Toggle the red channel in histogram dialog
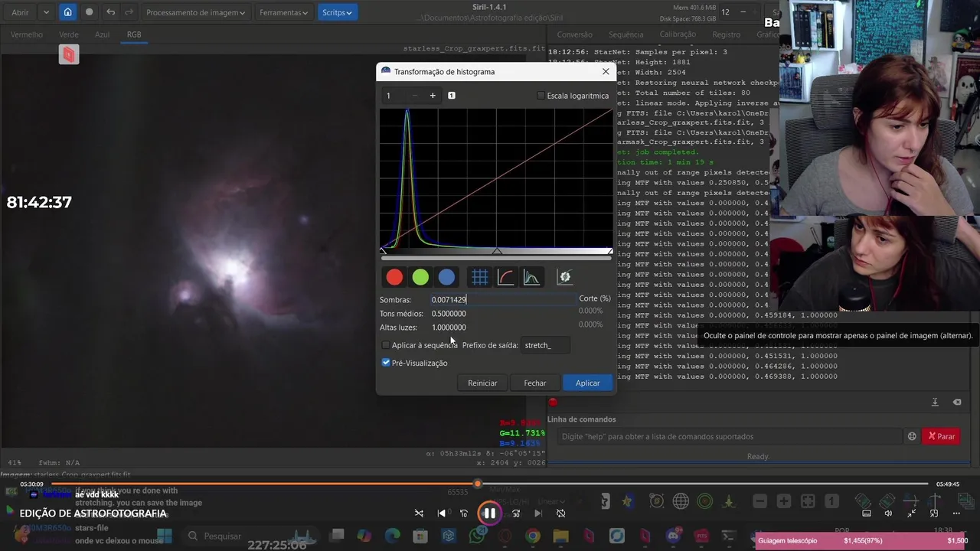Image resolution: width=980 pixels, height=551 pixels. (394, 277)
